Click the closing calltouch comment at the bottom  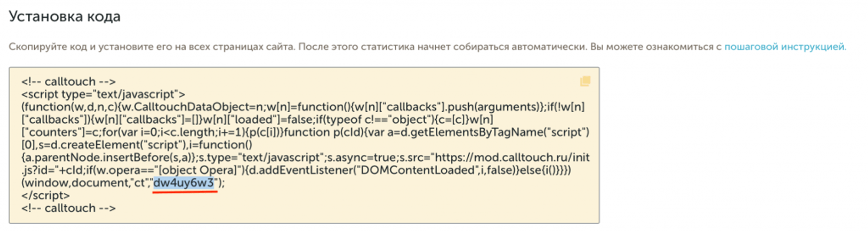coord(69,208)
